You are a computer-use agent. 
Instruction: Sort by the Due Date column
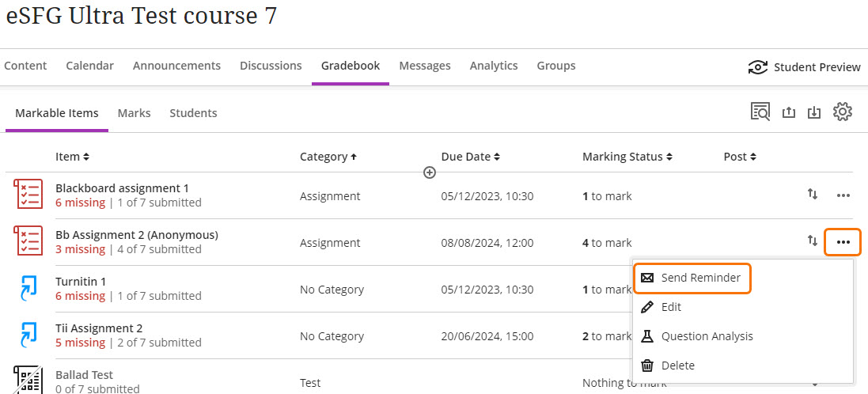click(471, 157)
